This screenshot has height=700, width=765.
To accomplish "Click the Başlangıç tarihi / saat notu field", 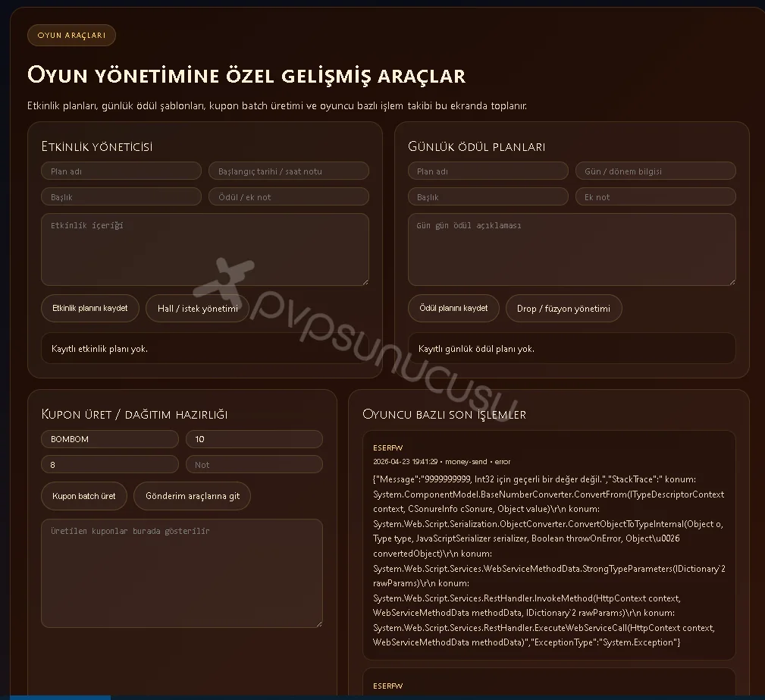I will pos(288,171).
